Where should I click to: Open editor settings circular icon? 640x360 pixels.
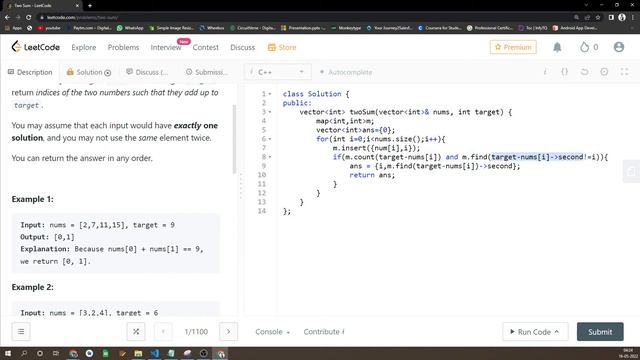[x=604, y=72]
